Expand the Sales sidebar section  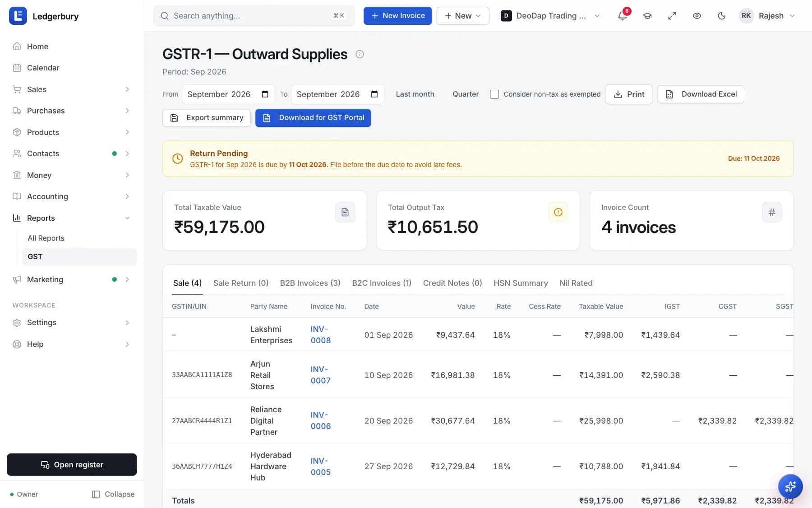(x=72, y=89)
